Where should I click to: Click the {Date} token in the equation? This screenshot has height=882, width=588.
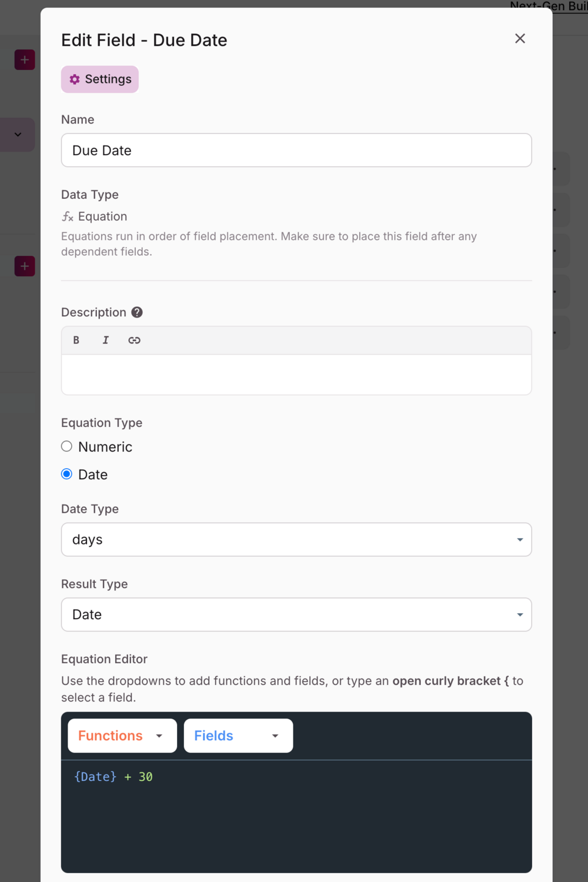pyautogui.click(x=96, y=777)
